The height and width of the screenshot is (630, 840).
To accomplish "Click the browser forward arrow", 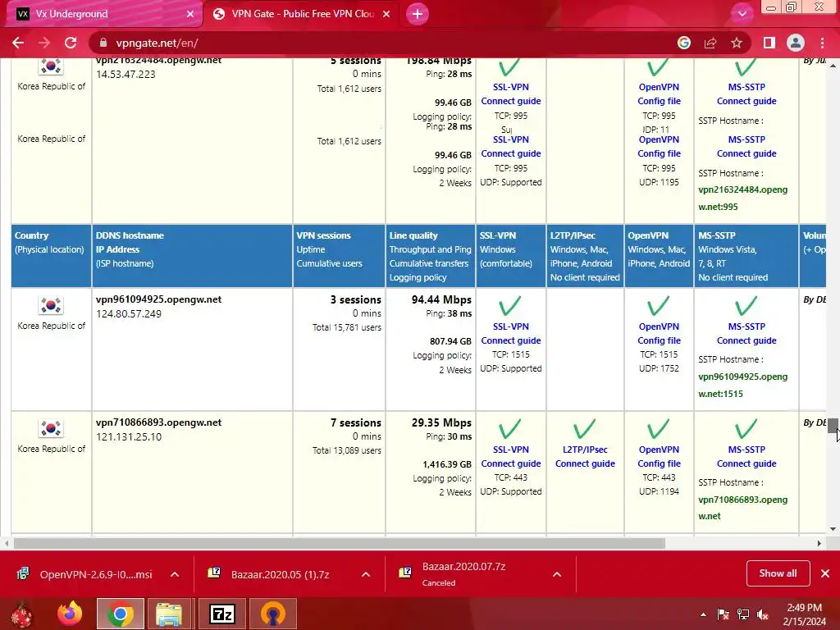I will point(44,43).
